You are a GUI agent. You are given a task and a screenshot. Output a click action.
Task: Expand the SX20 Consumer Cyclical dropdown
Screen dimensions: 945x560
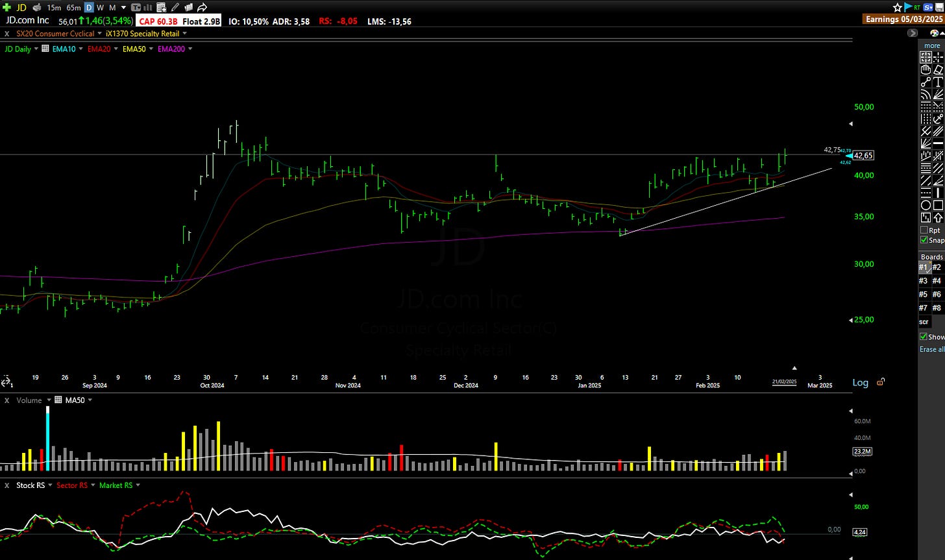coord(99,33)
